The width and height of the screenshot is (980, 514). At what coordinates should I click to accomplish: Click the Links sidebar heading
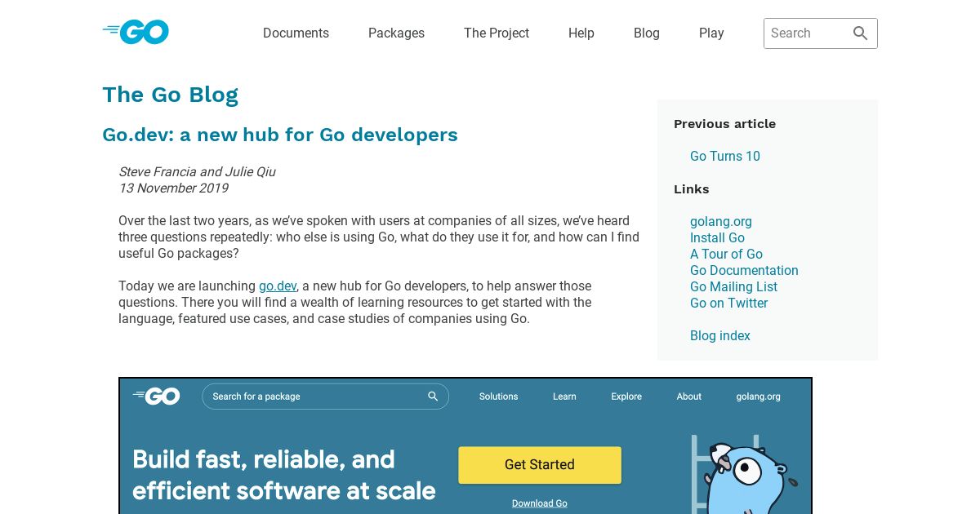tap(691, 189)
